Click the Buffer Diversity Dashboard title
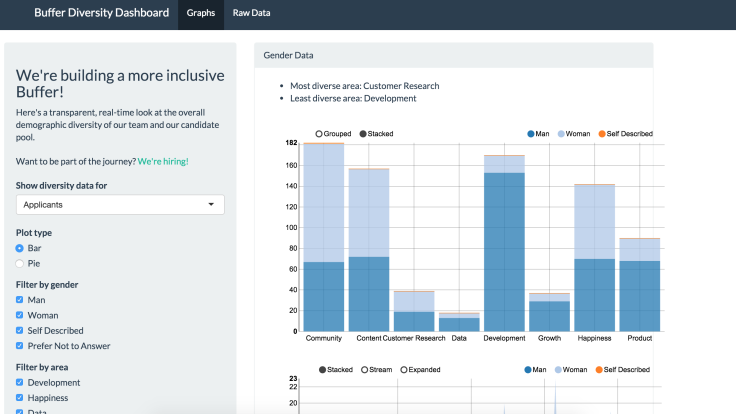 tap(101, 13)
